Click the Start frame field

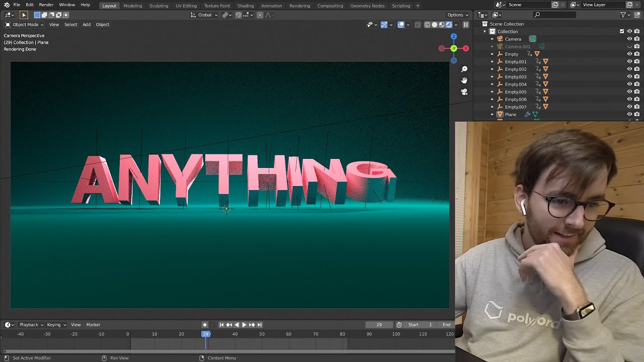[x=421, y=325]
